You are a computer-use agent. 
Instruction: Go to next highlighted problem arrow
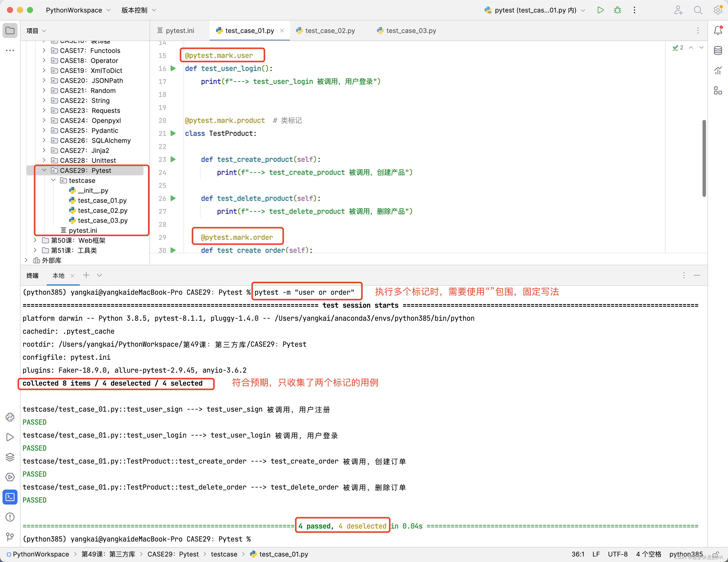[701, 48]
